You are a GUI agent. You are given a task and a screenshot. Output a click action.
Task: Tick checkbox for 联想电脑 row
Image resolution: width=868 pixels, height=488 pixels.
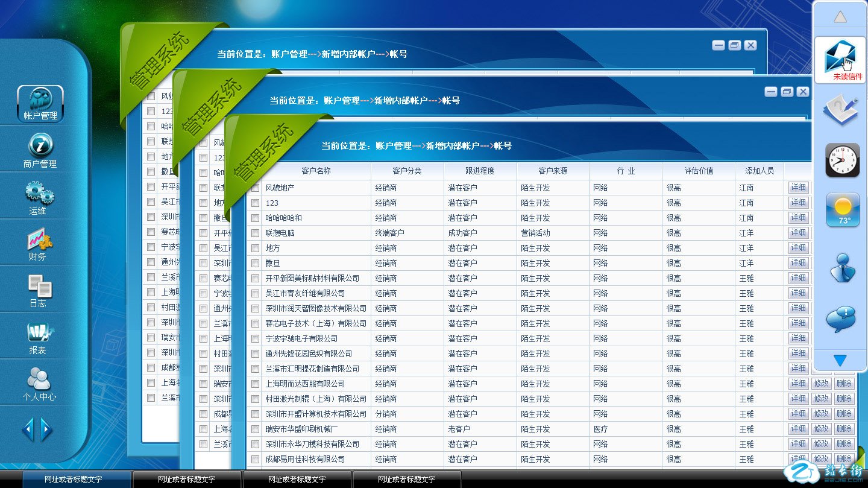[x=256, y=233]
